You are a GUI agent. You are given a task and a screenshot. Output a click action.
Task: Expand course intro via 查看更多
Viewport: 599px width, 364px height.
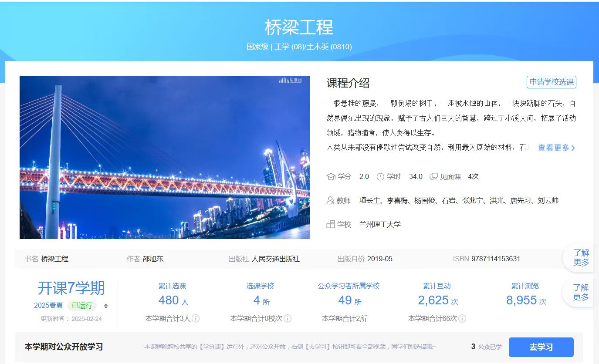pyautogui.click(x=556, y=148)
